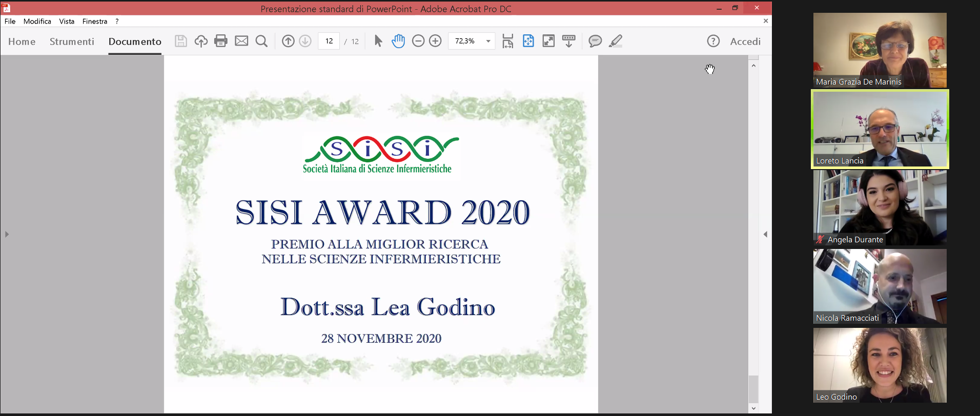980x416 pixels.
Task: Click the Maria Grazia De Marinis name label
Action: pos(859,81)
